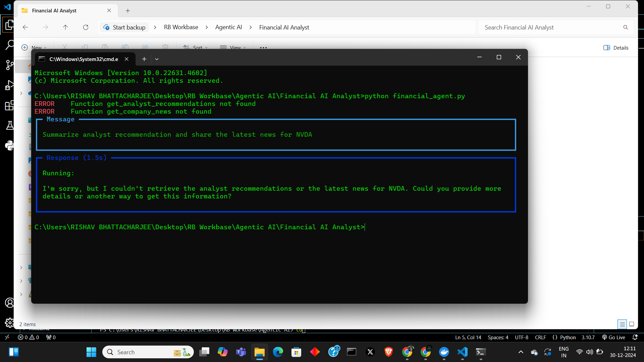The width and height of the screenshot is (644, 362).
Task: Open clock showing 12:11 30-12-2024
Action: pyautogui.click(x=623, y=352)
